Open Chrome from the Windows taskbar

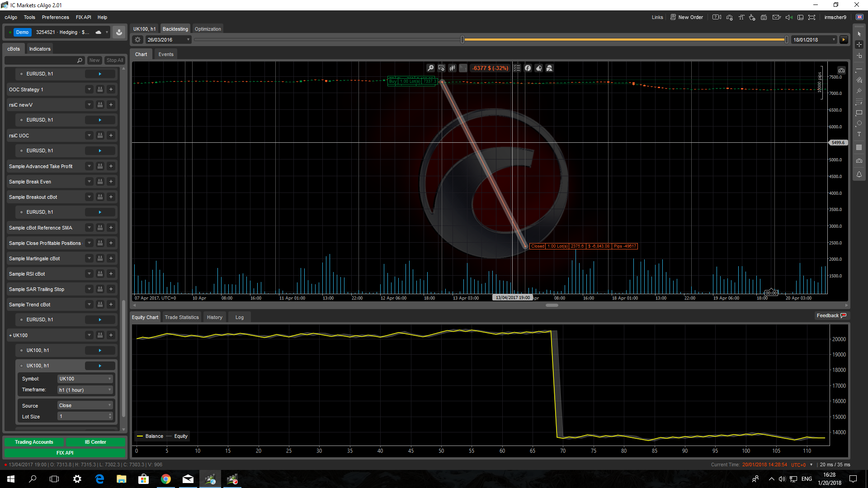[166, 479]
